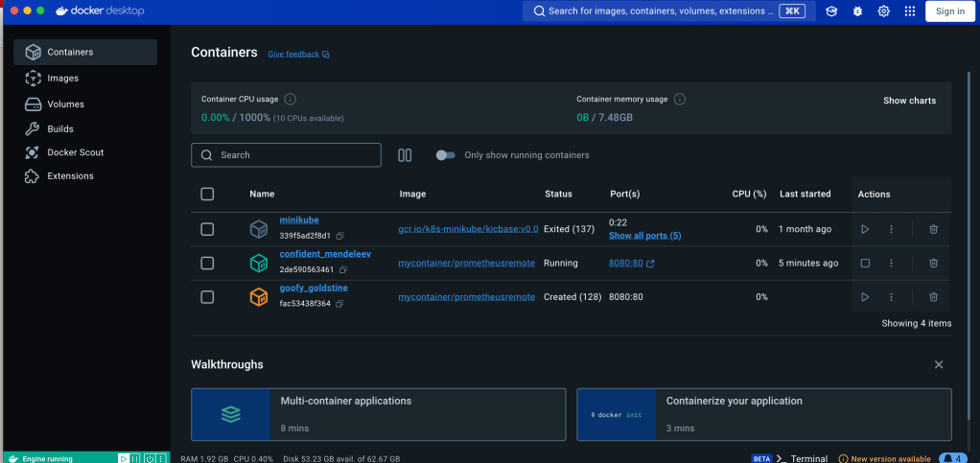Image resolution: width=980 pixels, height=463 pixels.
Task: Copy container ID 2de590563461
Action: [x=343, y=270]
